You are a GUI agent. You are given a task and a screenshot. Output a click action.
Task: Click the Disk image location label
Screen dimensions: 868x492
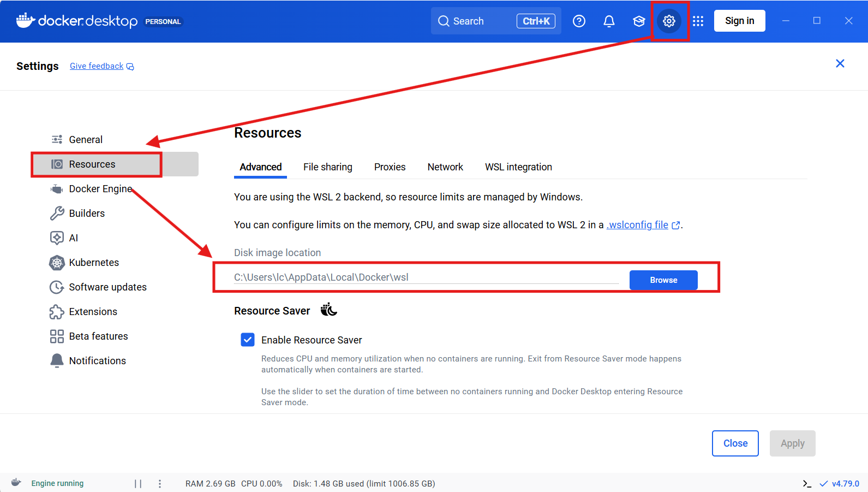point(277,253)
